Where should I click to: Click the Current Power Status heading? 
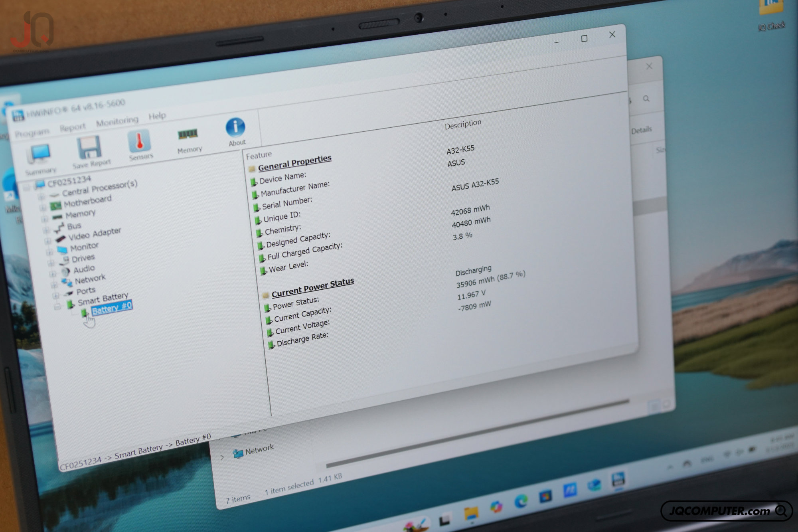(313, 287)
